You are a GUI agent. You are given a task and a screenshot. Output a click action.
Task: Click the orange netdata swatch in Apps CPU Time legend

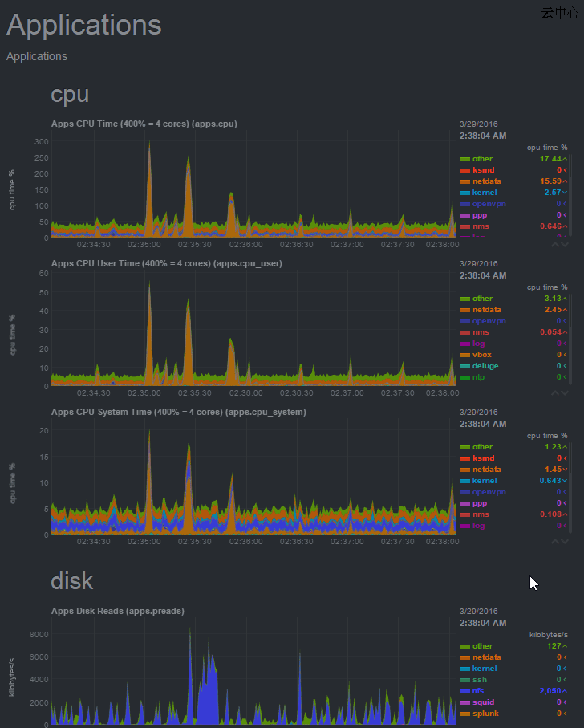pyautogui.click(x=464, y=181)
